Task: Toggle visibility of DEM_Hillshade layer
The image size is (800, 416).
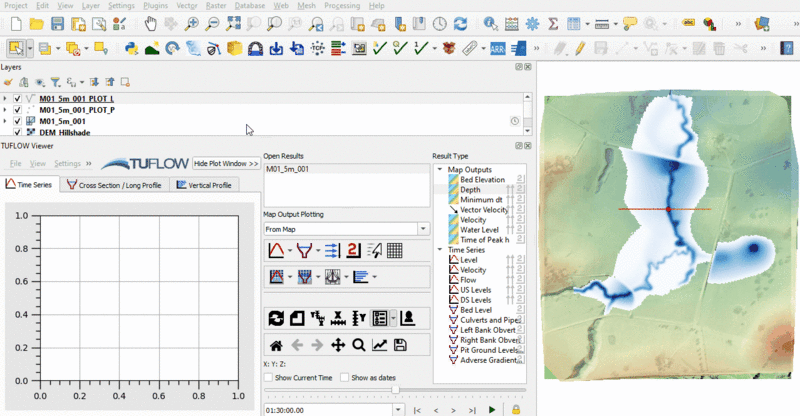Action: pyautogui.click(x=18, y=132)
